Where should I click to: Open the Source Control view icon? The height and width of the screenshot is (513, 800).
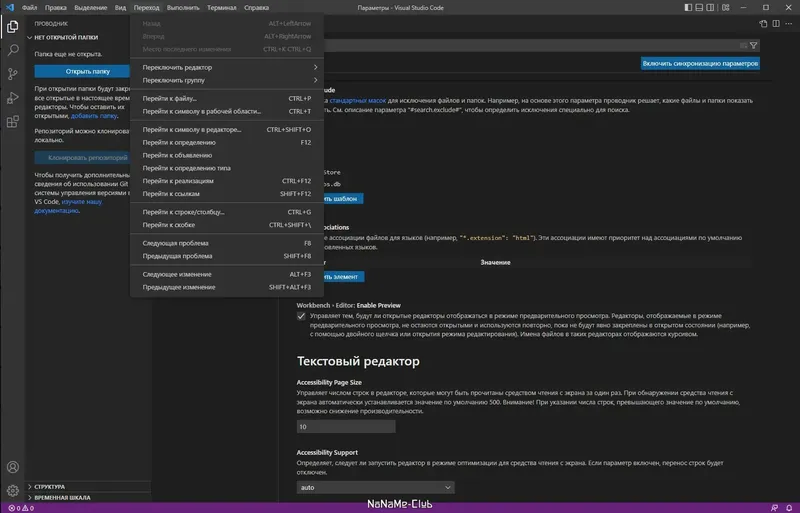pos(13,74)
